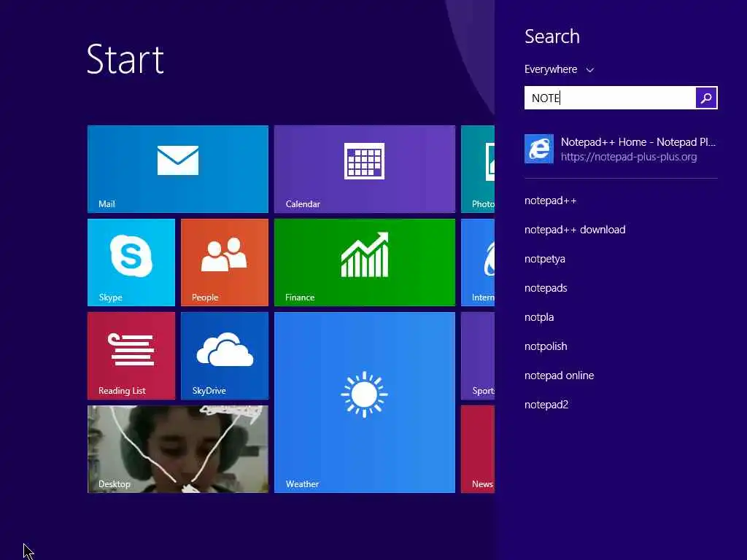Open the notepad-plus-plus.org URL
Screen dimensions: 747x560
[x=628, y=157]
